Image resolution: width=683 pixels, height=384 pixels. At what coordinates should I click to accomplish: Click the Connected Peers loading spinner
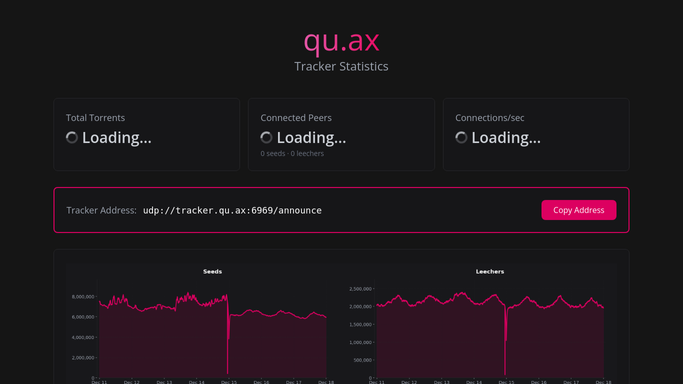pos(267,138)
